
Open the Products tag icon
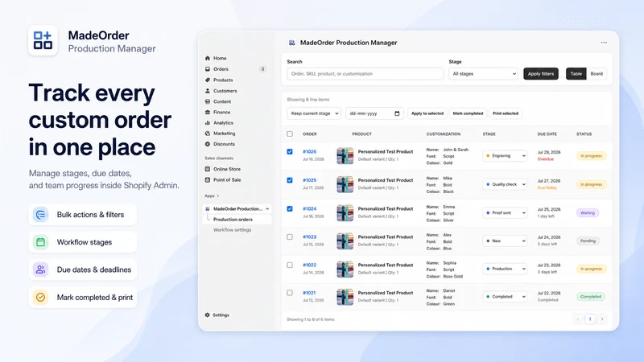208,80
